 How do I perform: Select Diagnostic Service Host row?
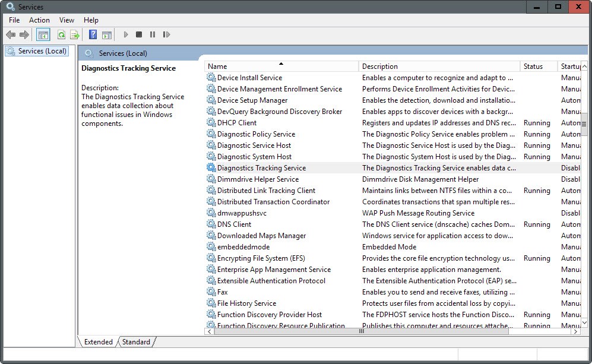click(392, 145)
